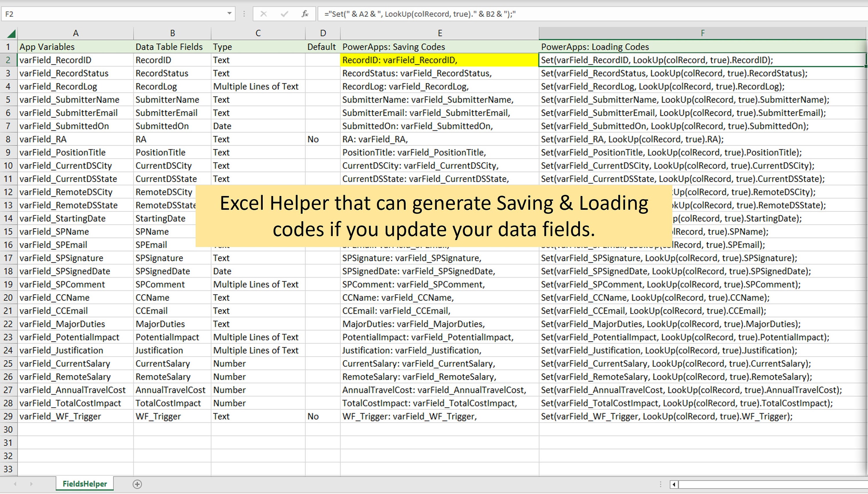Select column F header
The height and width of the screenshot is (494, 868).
(x=702, y=33)
